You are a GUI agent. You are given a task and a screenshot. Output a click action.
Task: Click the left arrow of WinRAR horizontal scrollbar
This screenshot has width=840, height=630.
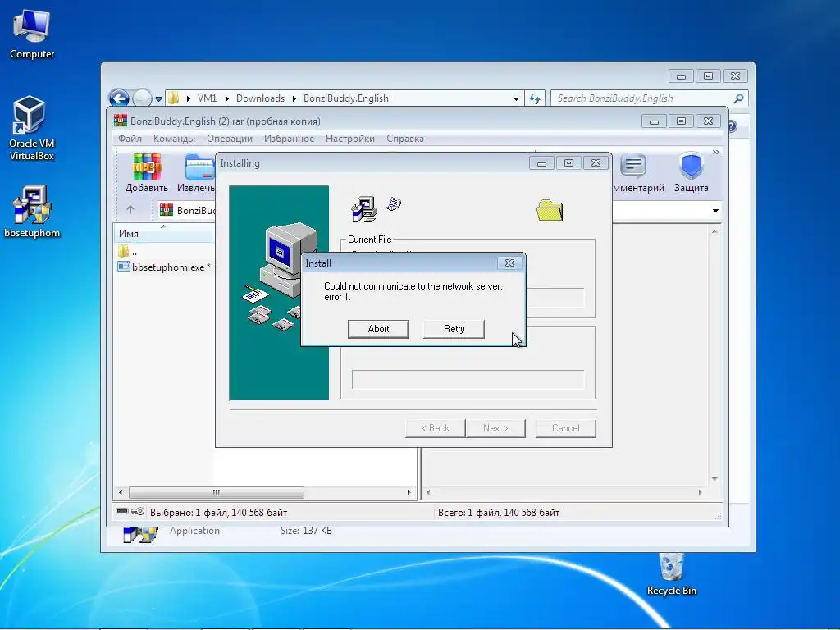coord(121,492)
